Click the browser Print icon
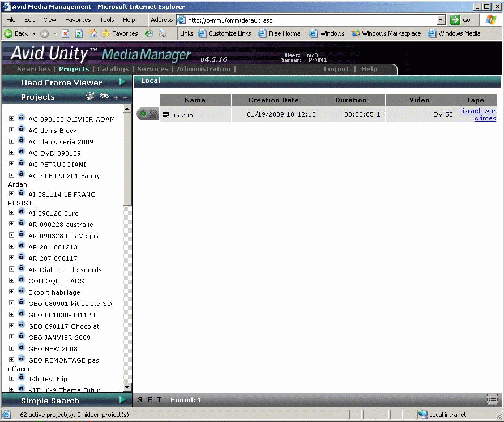 (x=163, y=33)
